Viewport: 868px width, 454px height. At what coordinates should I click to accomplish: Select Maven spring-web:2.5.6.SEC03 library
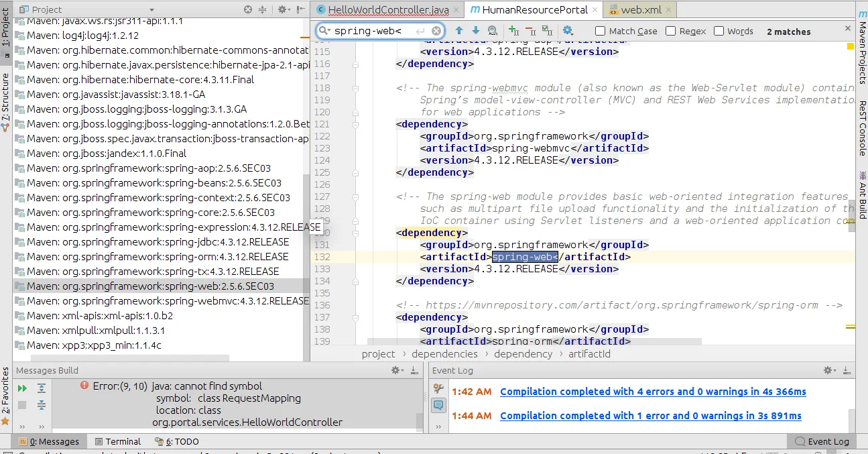161,286
